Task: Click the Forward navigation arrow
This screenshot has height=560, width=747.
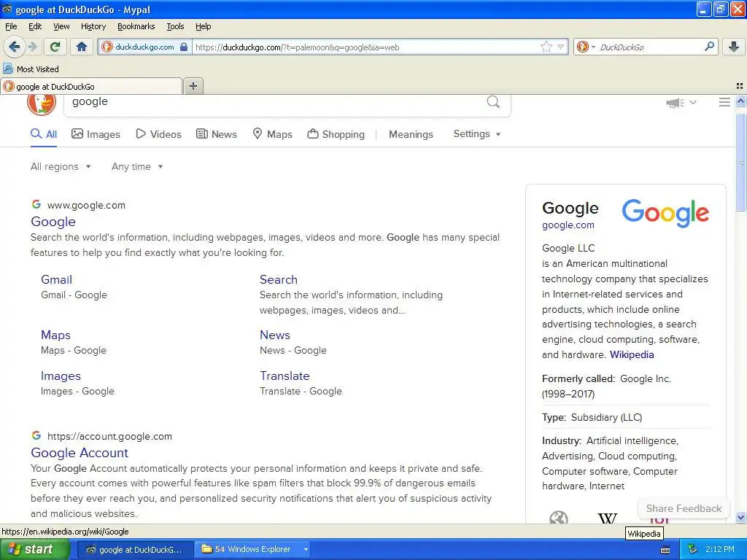Action: (x=32, y=47)
